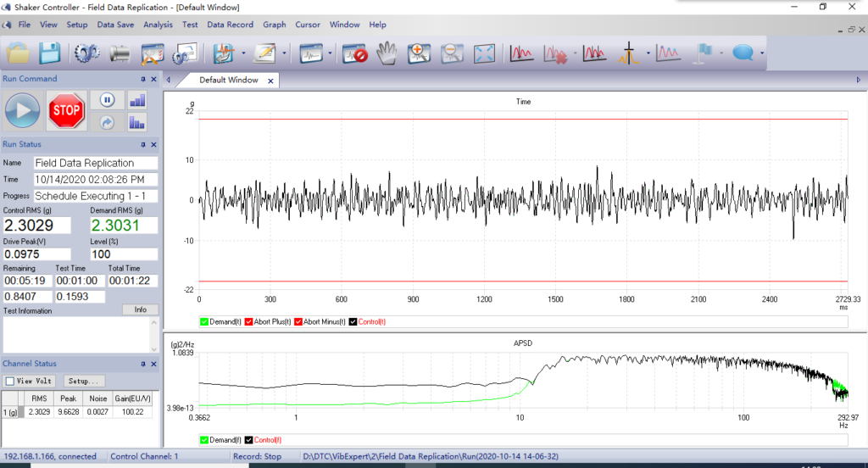The width and height of the screenshot is (868, 468).
Task: Expand dropdown next to flag icon
Action: (721, 53)
